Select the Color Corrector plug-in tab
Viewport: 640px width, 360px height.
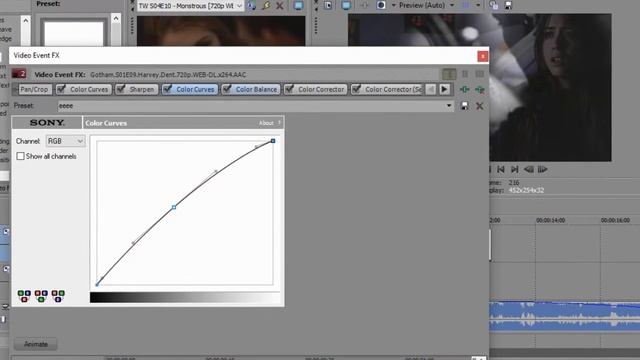point(321,89)
